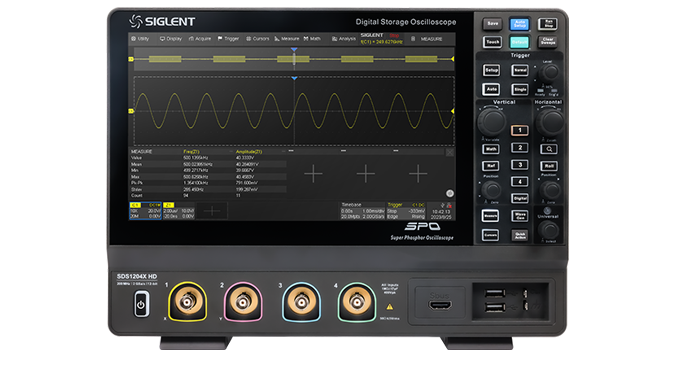
Task: Tap the magnifier Zoom button
Action: click(x=549, y=149)
